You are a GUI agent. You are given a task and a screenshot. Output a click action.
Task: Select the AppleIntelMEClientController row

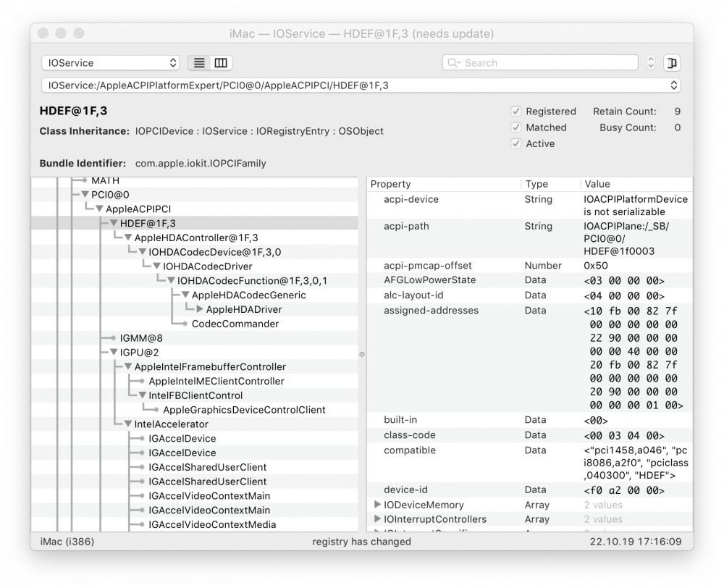[194, 381]
